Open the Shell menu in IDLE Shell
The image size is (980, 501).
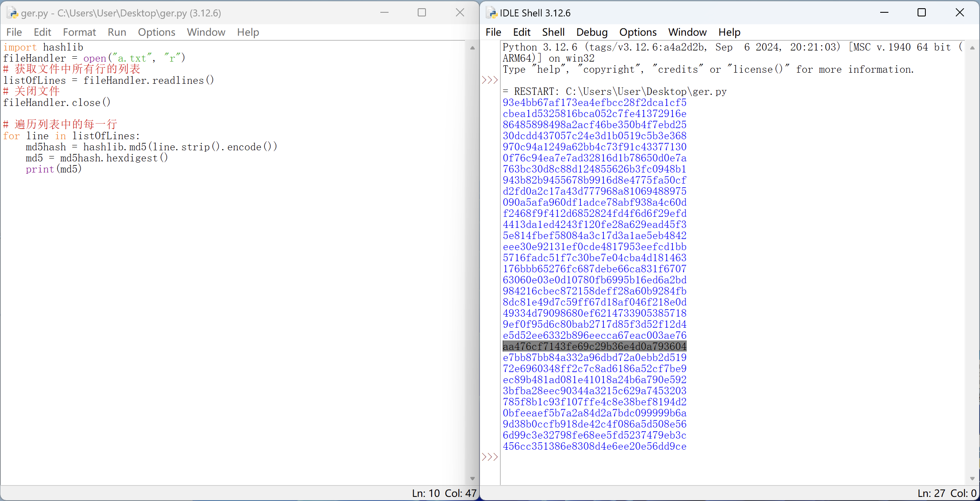pyautogui.click(x=553, y=32)
